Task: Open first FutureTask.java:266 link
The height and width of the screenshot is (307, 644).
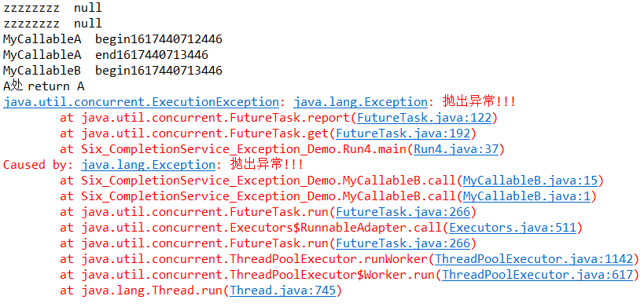Action: [x=403, y=212]
